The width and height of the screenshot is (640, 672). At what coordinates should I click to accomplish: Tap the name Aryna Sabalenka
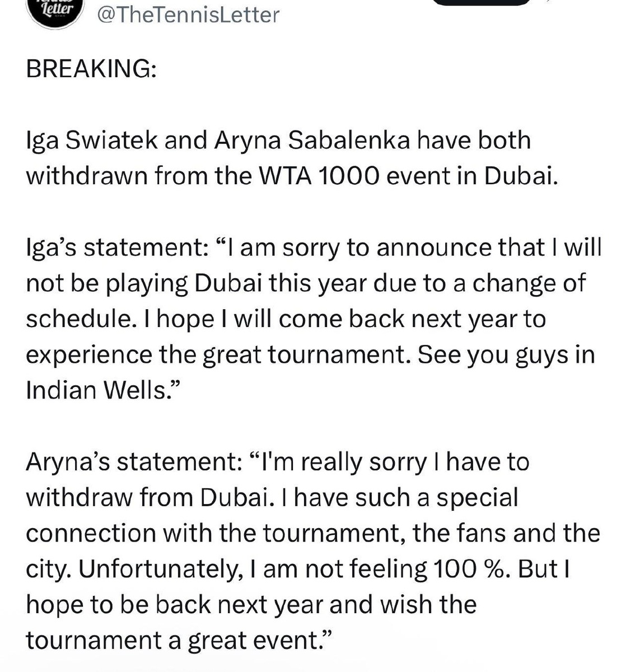311,141
